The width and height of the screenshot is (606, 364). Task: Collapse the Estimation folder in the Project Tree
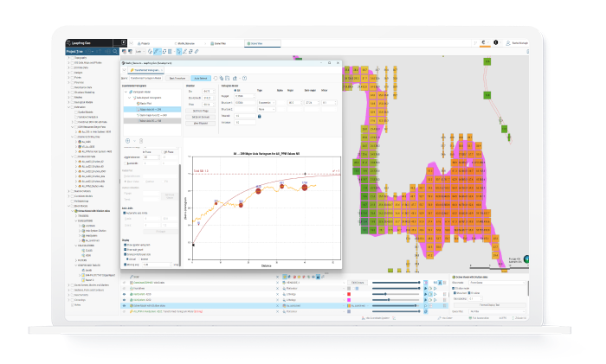point(68,107)
